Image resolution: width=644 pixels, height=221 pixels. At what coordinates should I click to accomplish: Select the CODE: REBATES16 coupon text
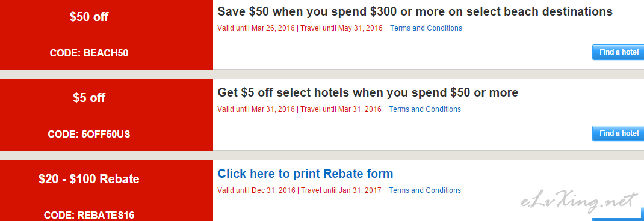(89, 215)
